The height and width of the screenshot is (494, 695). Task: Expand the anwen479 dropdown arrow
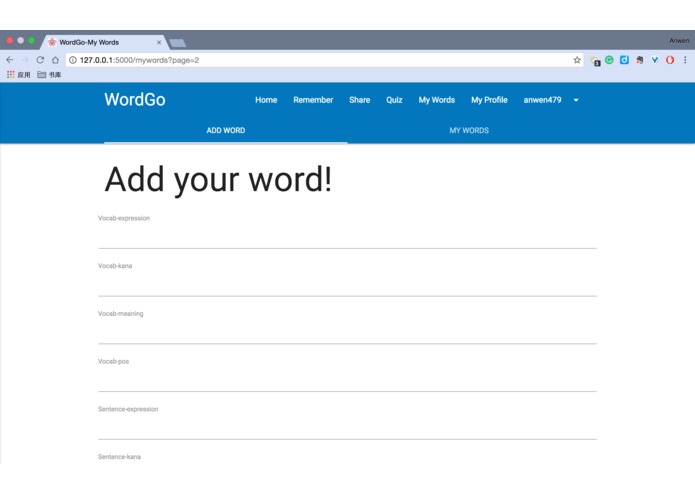click(x=576, y=100)
